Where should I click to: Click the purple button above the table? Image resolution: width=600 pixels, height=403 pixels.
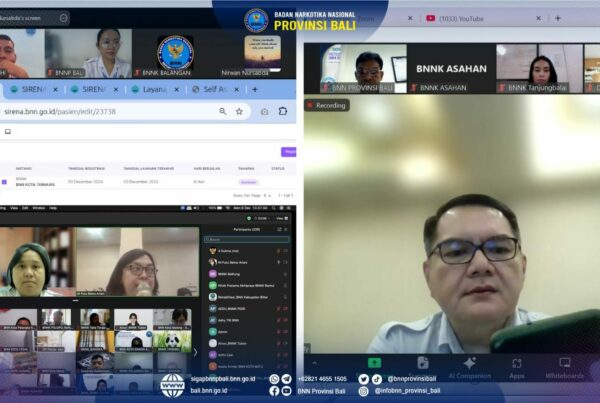289,152
